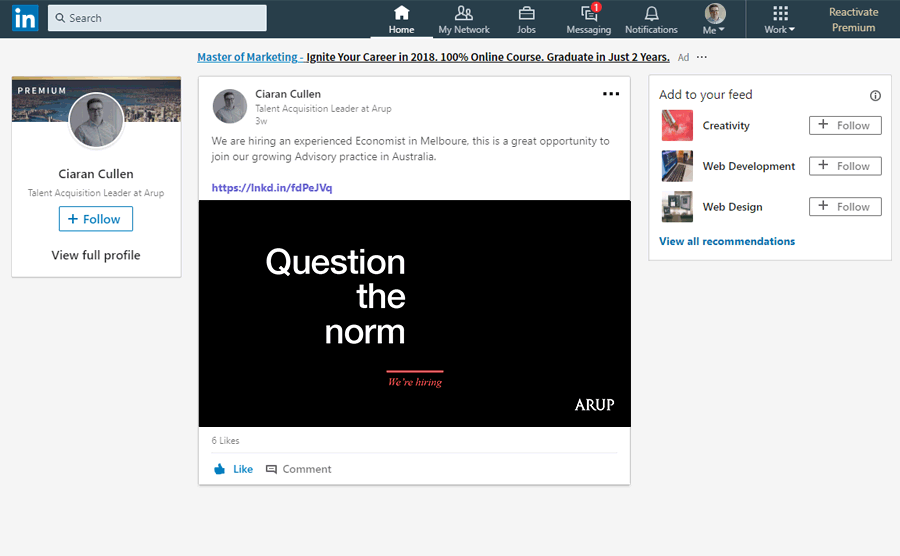
Task: Click Ciaran Cullen's sidebar profile photo
Action: [96, 120]
